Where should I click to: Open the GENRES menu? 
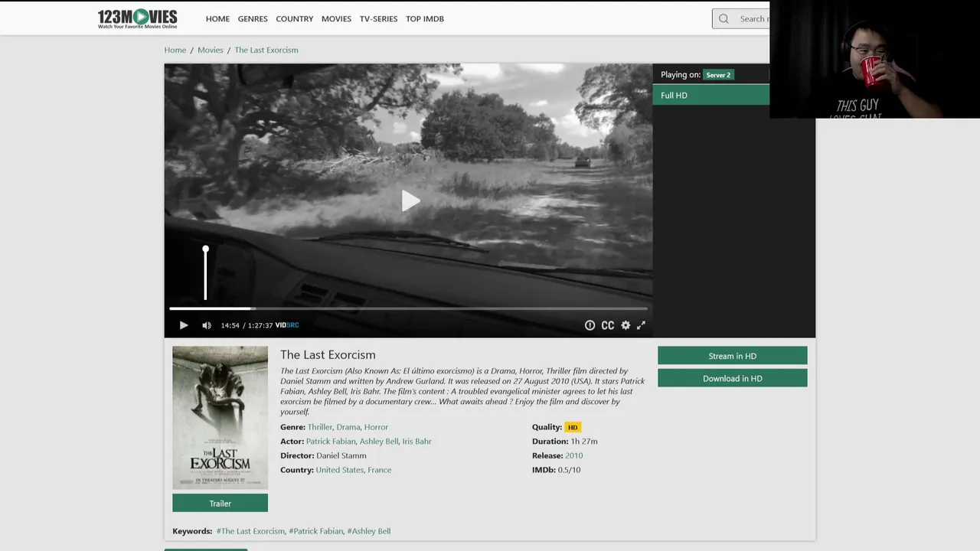253,19
